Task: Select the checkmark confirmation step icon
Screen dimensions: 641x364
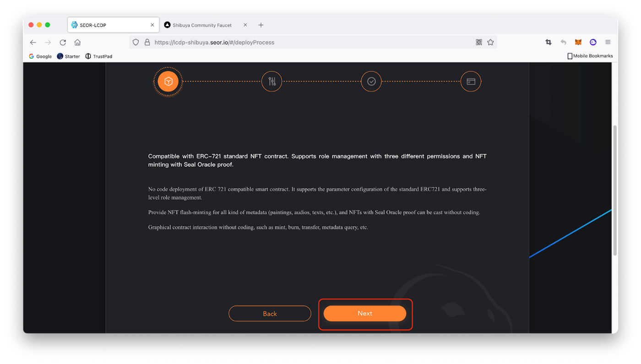Action: (371, 81)
